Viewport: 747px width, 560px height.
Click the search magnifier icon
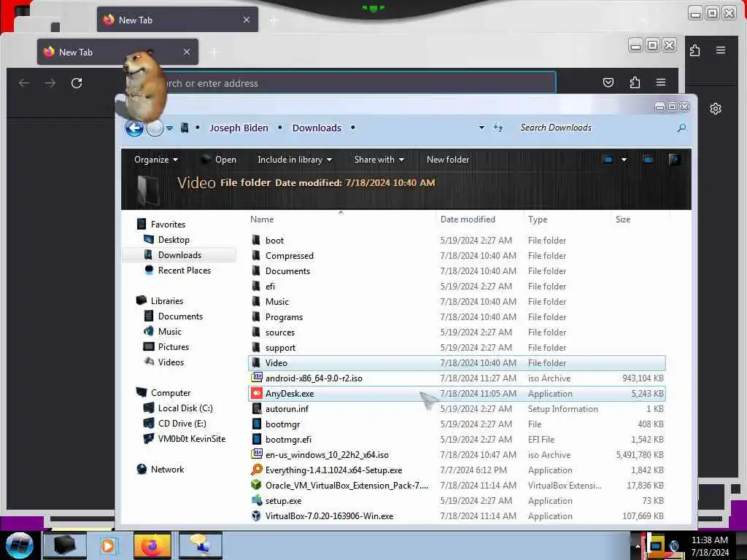[682, 128]
